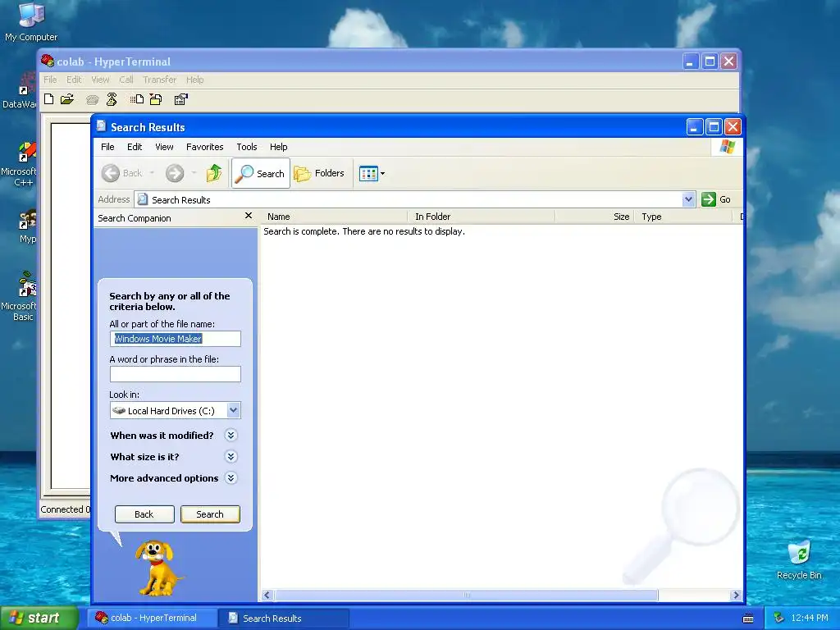Click the Forward arrow in Search Results

pos(175,173)
